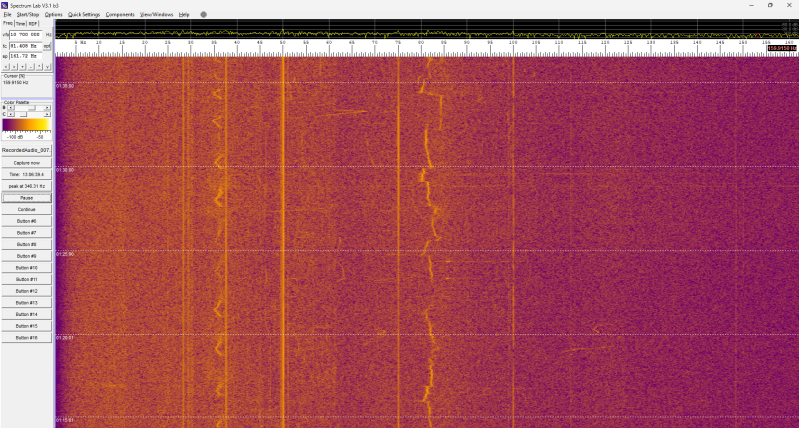
Task: Click the gray status circle in menu bar
Action: coord(204,15)
